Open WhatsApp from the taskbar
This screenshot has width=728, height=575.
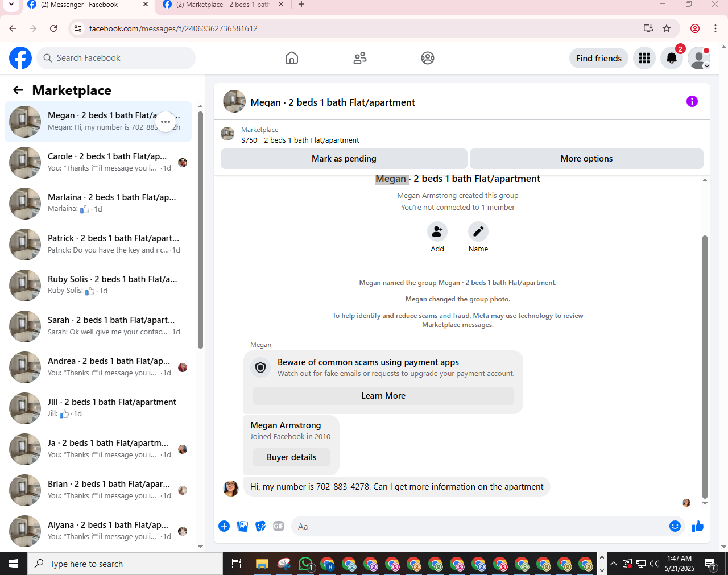coord(305,564)
